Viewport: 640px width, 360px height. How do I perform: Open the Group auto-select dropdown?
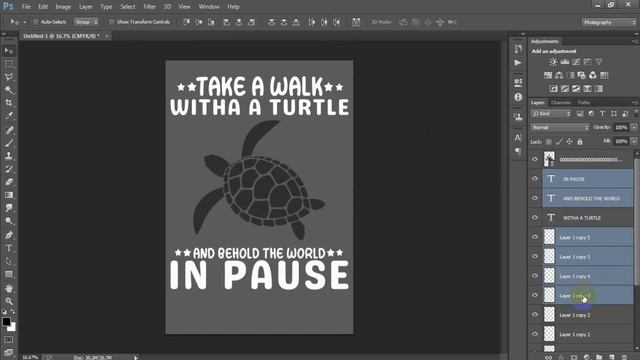coord(86,22)
